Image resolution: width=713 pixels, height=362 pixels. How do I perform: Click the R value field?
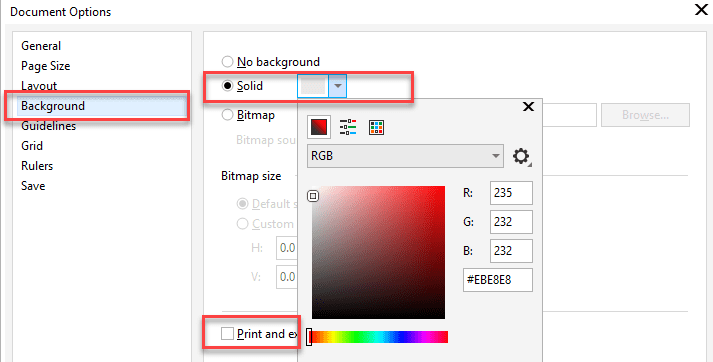pos(511,193)
